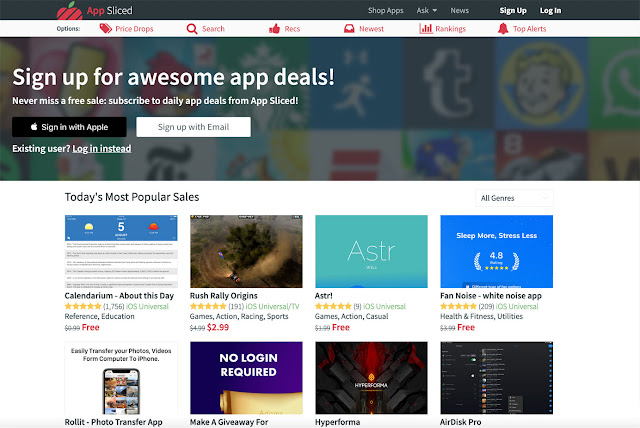Click the Hyperforma title text
Viewport: 640px width, 428px height.
338,422
